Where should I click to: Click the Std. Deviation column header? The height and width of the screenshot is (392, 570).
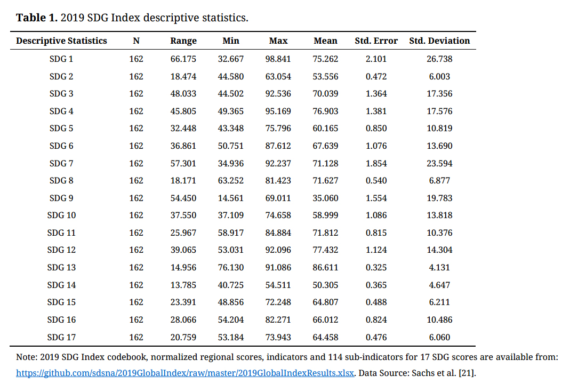click(x=439, y=41)
